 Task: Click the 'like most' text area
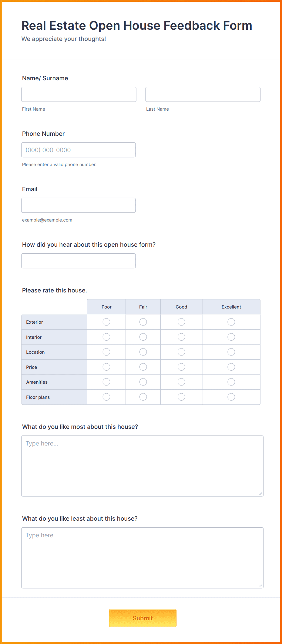coord(142,464)
